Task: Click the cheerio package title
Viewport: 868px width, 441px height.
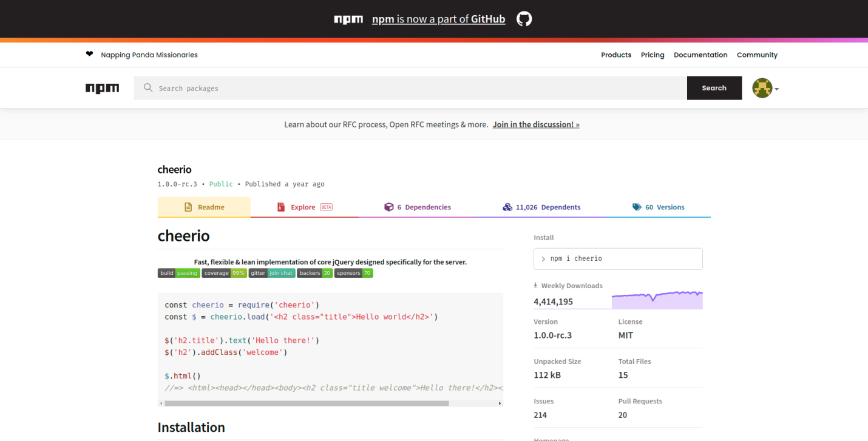Action: tap(175, 169)
